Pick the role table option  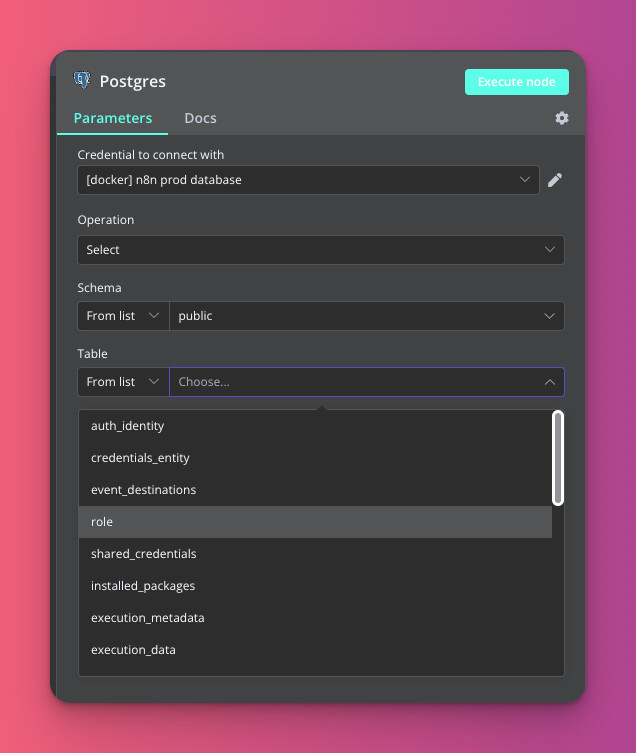click(x=315, y=522)
